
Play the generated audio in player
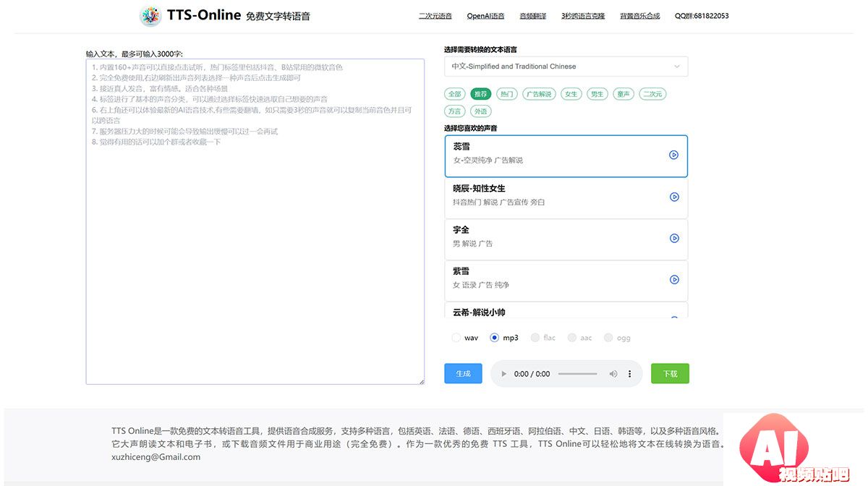tap(504, 374)
